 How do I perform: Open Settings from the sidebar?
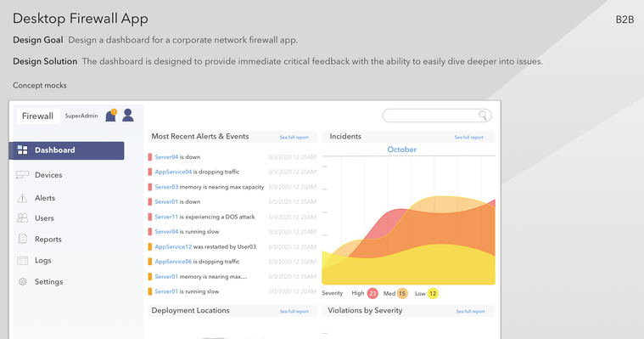coord(49,282)
